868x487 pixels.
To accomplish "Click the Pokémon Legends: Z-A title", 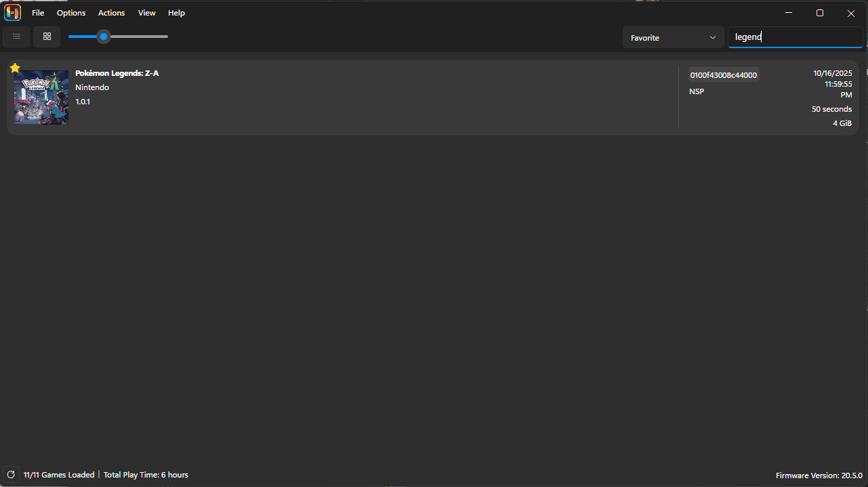I will pyautogui.click(x=117, y=73).
